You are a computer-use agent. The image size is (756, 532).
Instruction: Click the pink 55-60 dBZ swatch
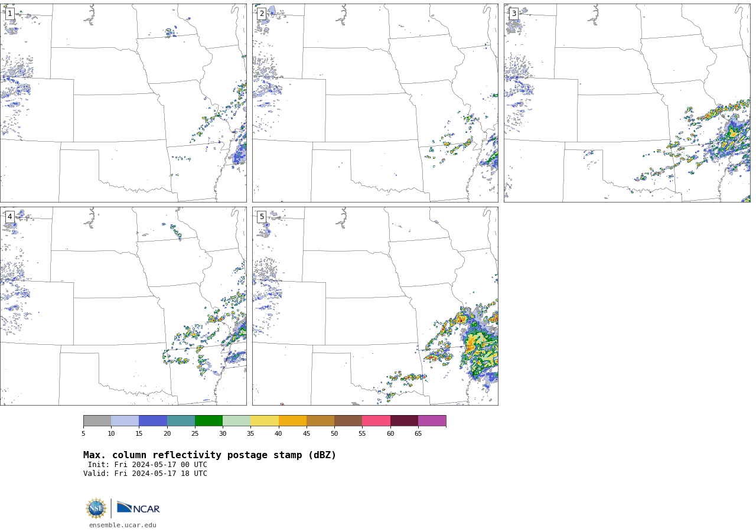(376, 421)
